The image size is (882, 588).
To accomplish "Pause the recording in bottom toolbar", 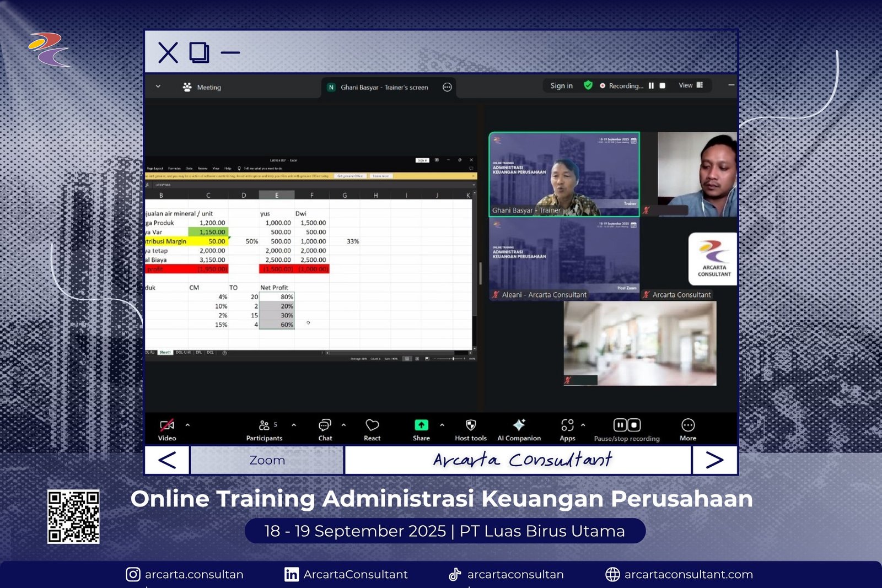I will [620, 425].
